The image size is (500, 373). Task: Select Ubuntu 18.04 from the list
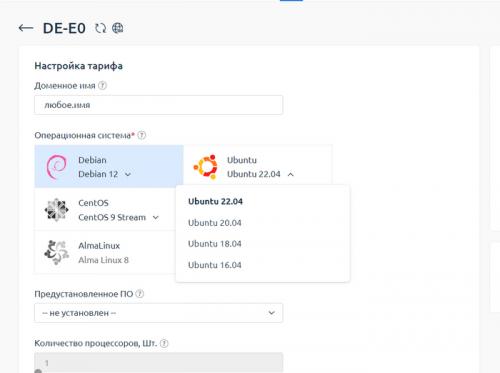[x=215, y=244]
